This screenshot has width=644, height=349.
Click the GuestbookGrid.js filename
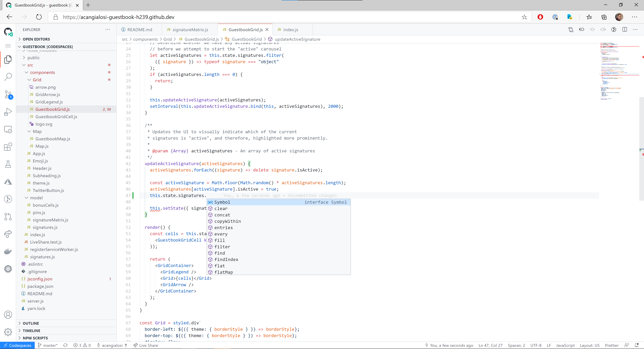tap(52, 109)
